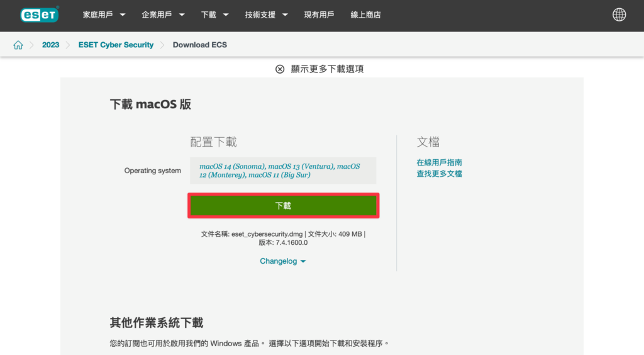Open the Operating system selection box
Screen dimensions: 644x355
283,171
